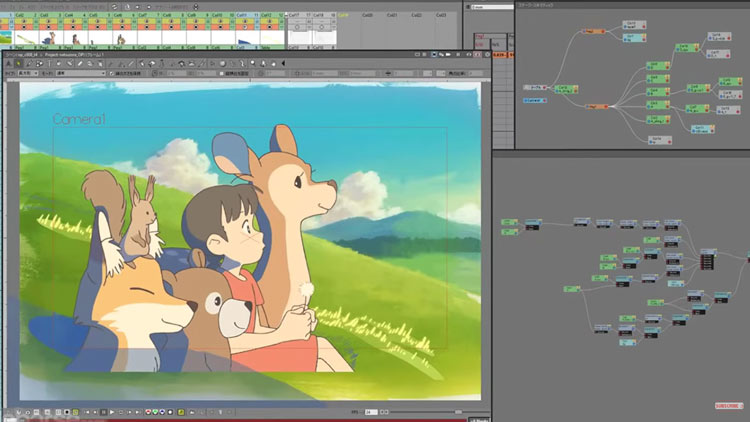Toggle the matte channel button in the viewer
This screenshot has width=750, height=422.
[x=170, y=412]
